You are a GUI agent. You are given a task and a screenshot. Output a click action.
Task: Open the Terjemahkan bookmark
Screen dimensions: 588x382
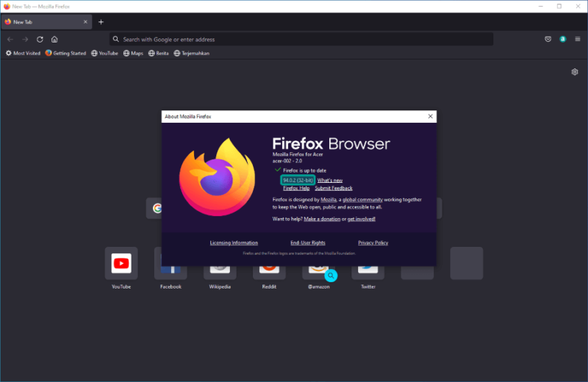[192, 53]
